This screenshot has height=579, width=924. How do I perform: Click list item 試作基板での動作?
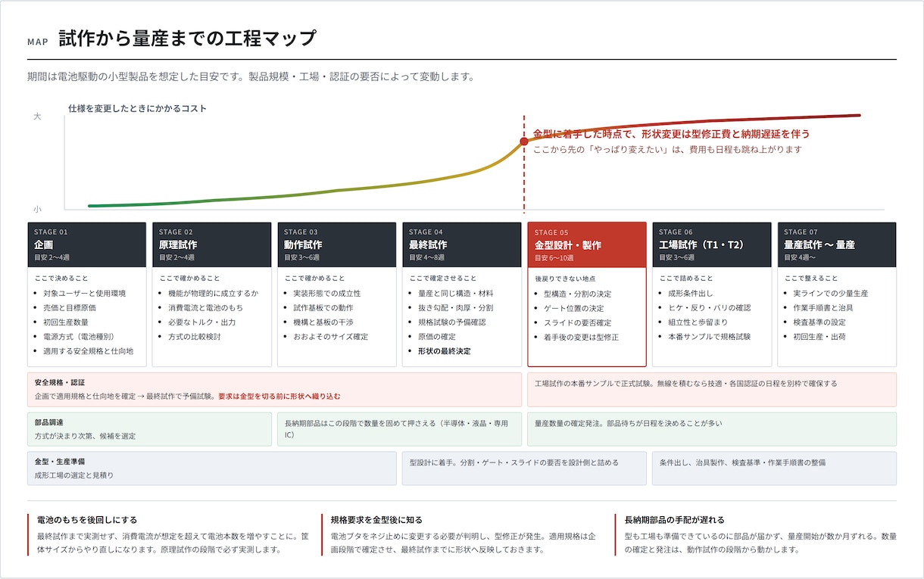(323, 307)
